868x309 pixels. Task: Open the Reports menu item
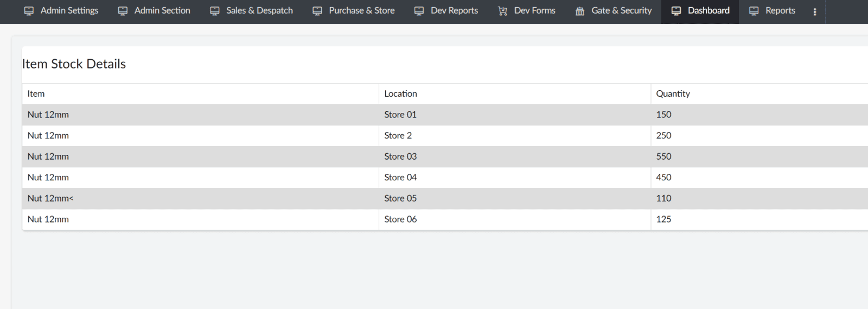(x=772, y=11)
